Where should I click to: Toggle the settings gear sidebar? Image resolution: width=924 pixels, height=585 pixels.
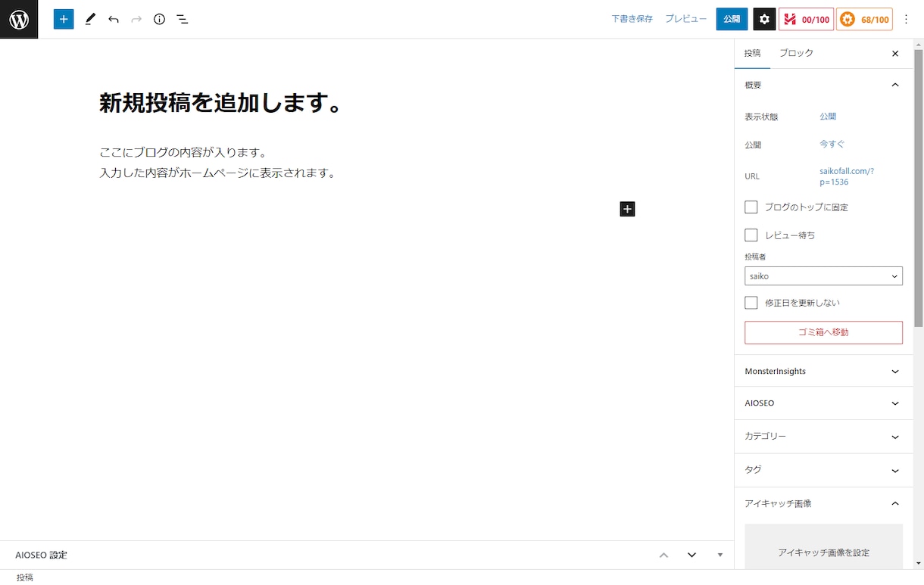pyautogui.click(x=764, y=19)
